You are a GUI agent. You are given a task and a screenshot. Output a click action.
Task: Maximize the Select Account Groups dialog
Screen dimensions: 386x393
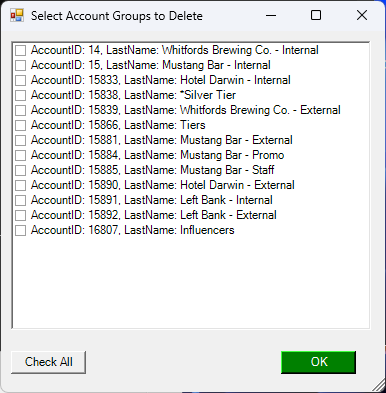[x=316, y=15]
